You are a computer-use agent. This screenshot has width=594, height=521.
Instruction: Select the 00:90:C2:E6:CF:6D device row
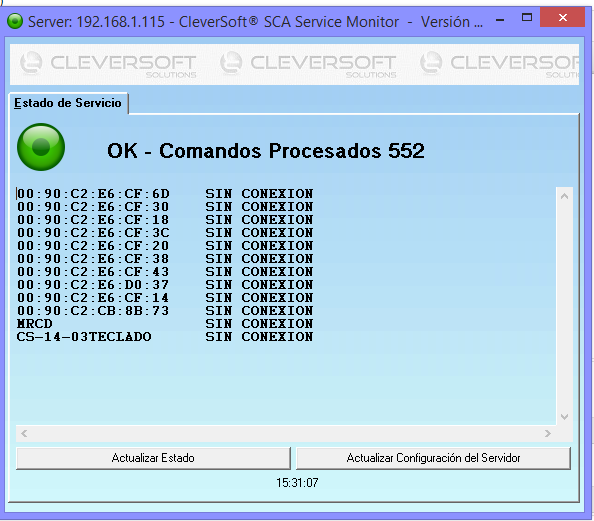[165, 194]
